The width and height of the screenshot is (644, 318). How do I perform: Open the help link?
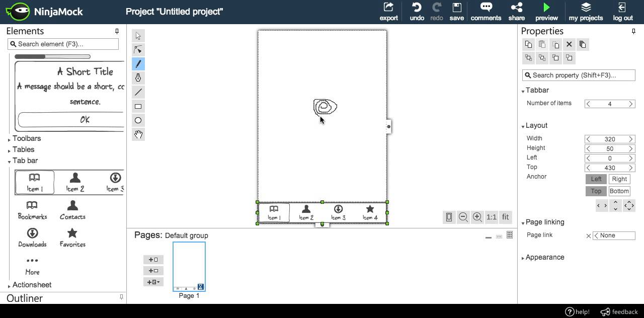(x=577, y=311)
